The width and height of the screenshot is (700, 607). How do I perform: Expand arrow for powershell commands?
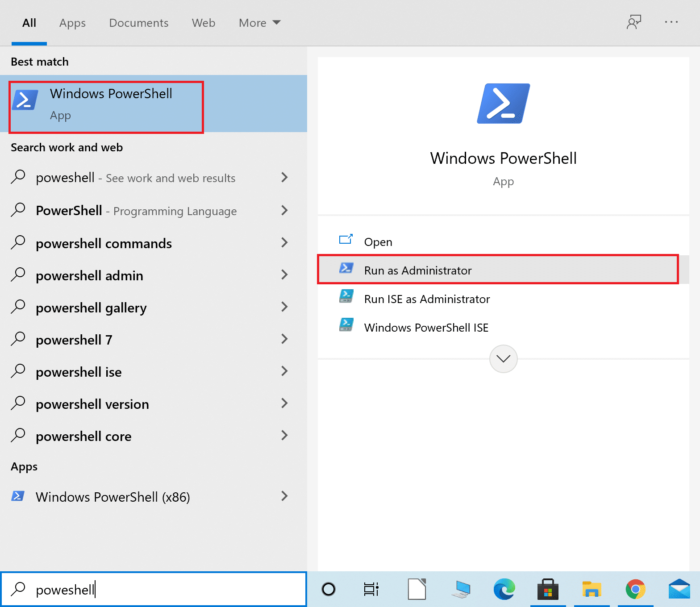[x=284, y=242]
